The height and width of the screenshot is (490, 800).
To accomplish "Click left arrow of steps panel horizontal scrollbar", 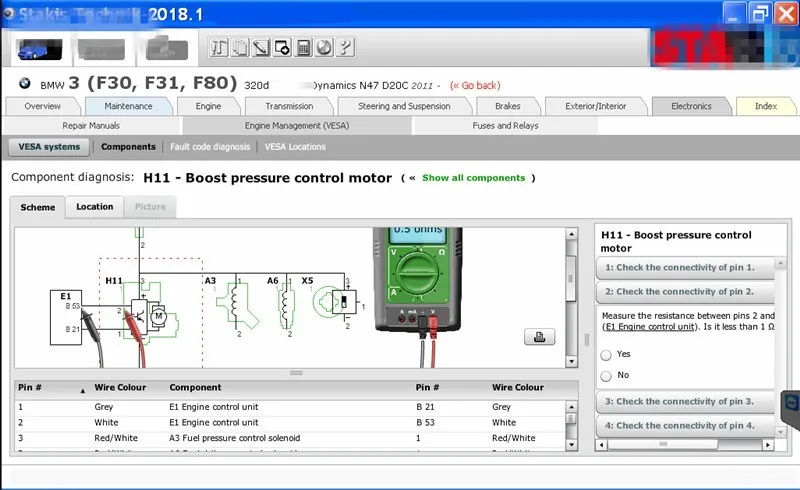I will (x=602, y=445).
